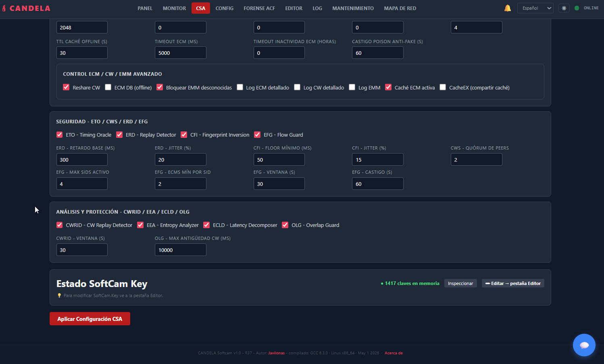
Task: Switch to the EDITOR tab
Action: (x=294, y=8)
